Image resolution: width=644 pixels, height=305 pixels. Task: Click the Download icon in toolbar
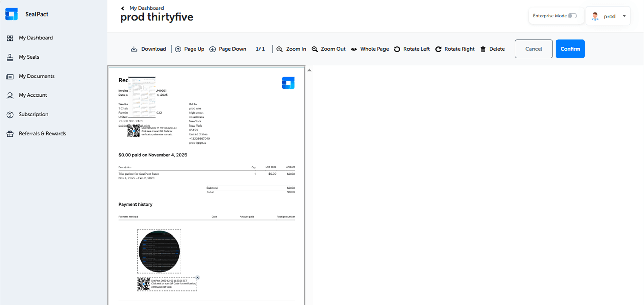(134, 49)
